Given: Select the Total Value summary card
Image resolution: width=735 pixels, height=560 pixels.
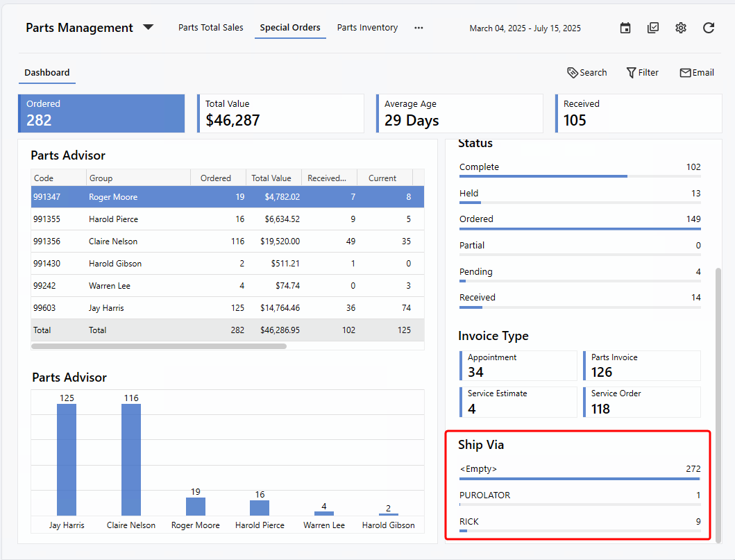Looking at the screenshot, I should [x=280, y=113].
